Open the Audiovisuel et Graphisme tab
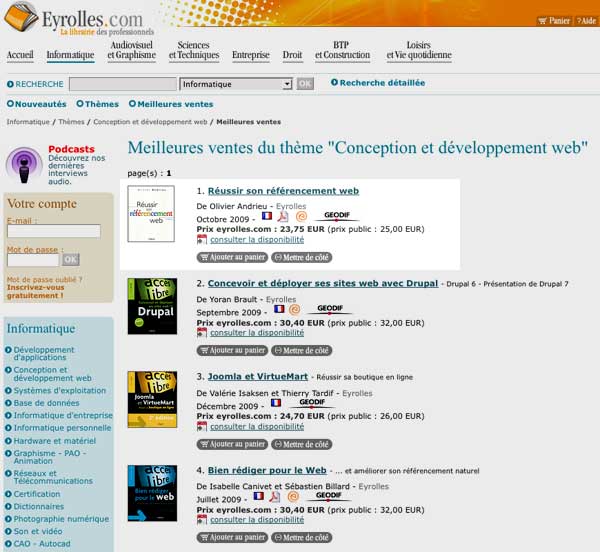Viewport: 600px width, 552px height. [132, 50]
